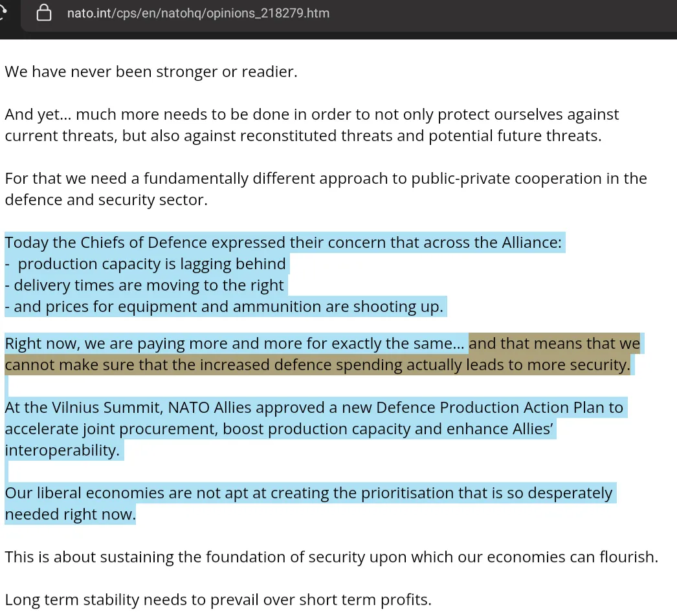Click the words "At the Vilnius Summit"
This screenshot has width=677, height=616.
pos(83,408)
